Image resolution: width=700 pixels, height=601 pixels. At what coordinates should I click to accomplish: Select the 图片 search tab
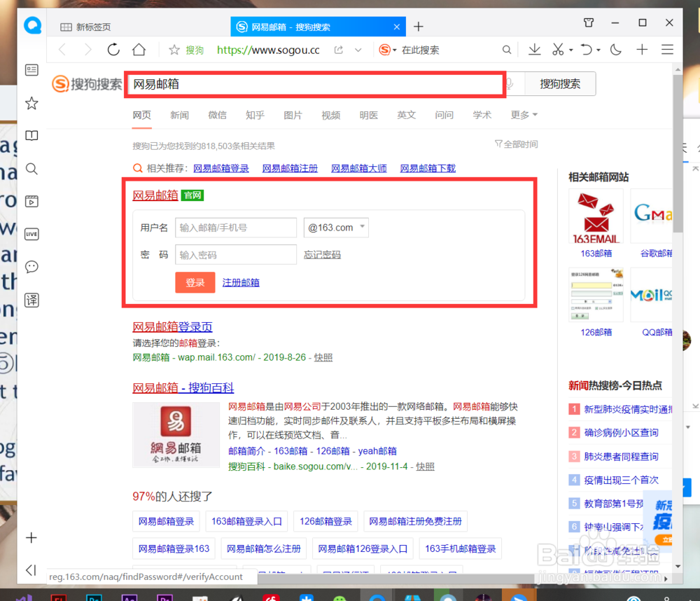pyautogui.click(x=293, y=115)
